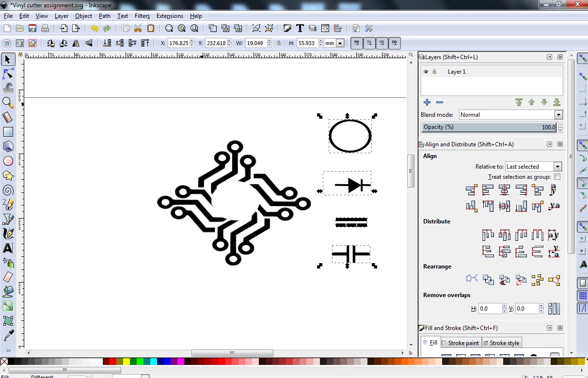Select the Eraser tool

tap(8, 277)
